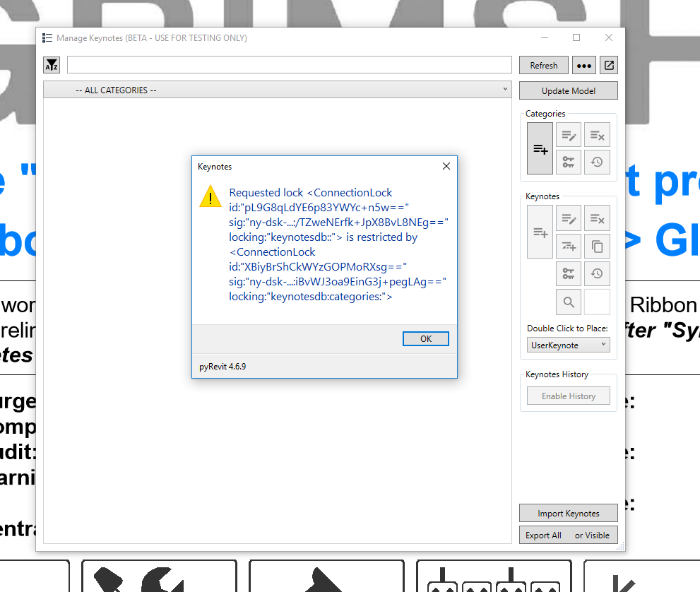Screen dimensions: 700x592
Task: Open the hamburger menu beside Manage Keynotes title
Action: pos(47,37)
